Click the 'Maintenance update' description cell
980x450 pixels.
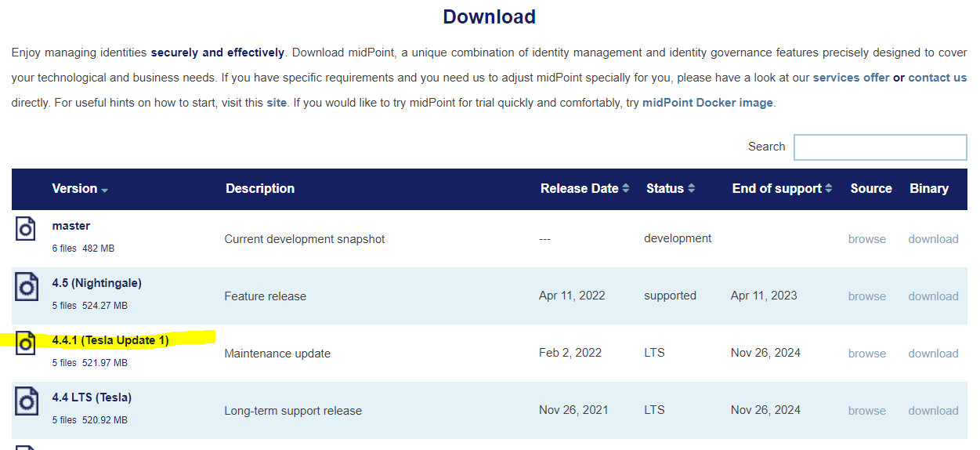277,354
